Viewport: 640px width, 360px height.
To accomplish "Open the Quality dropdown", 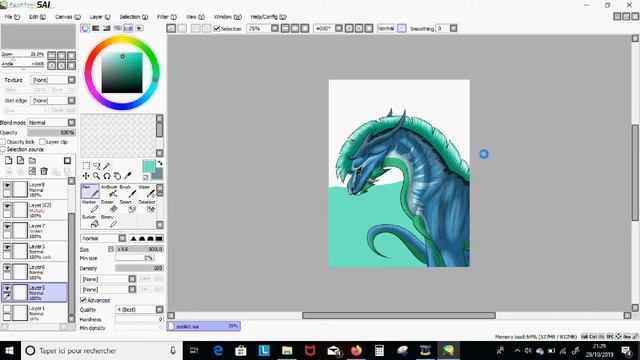I will [x=139, y=309].
